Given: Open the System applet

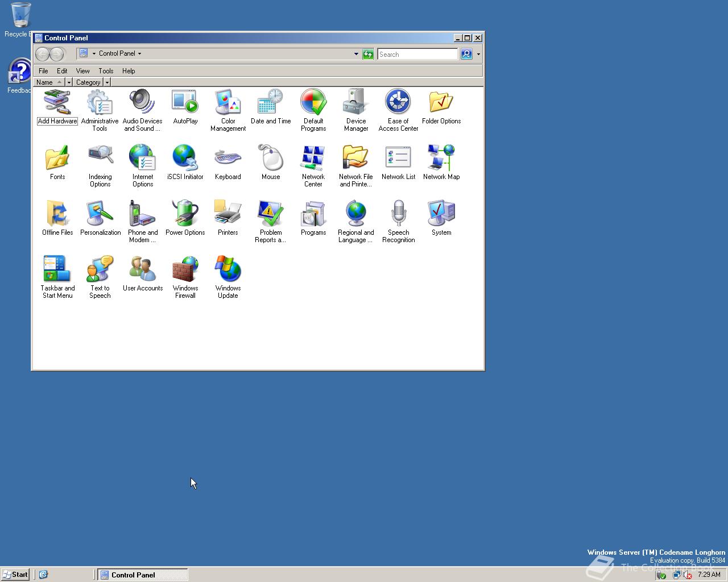Looking at the screenshot, I should click(441, 218).
